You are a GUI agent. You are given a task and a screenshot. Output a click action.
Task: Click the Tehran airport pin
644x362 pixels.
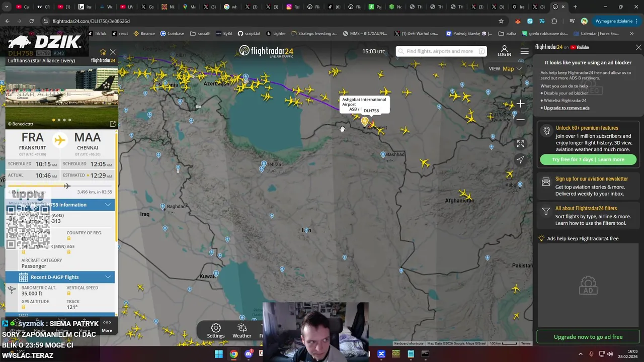point(264,164)
